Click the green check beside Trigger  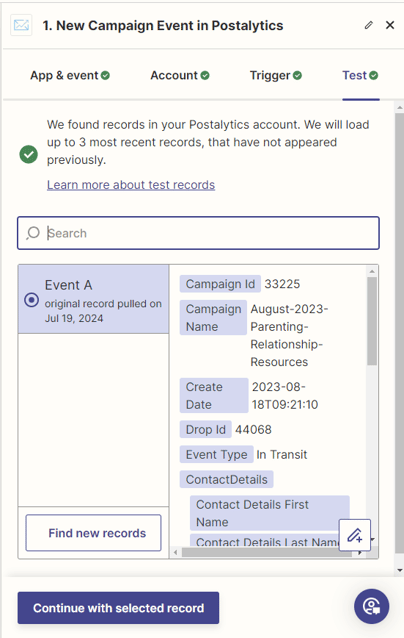[297, 75]
